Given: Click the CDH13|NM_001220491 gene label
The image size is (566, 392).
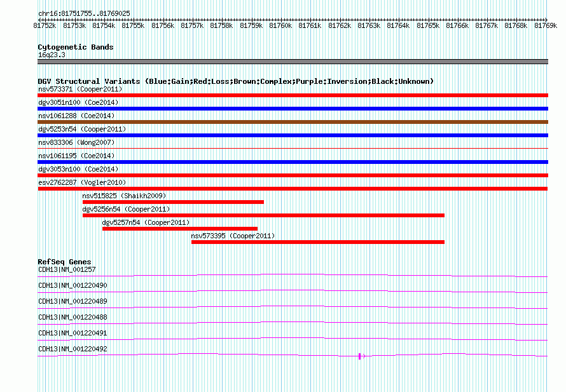Looking at the screenshot, I should (72, 333).
